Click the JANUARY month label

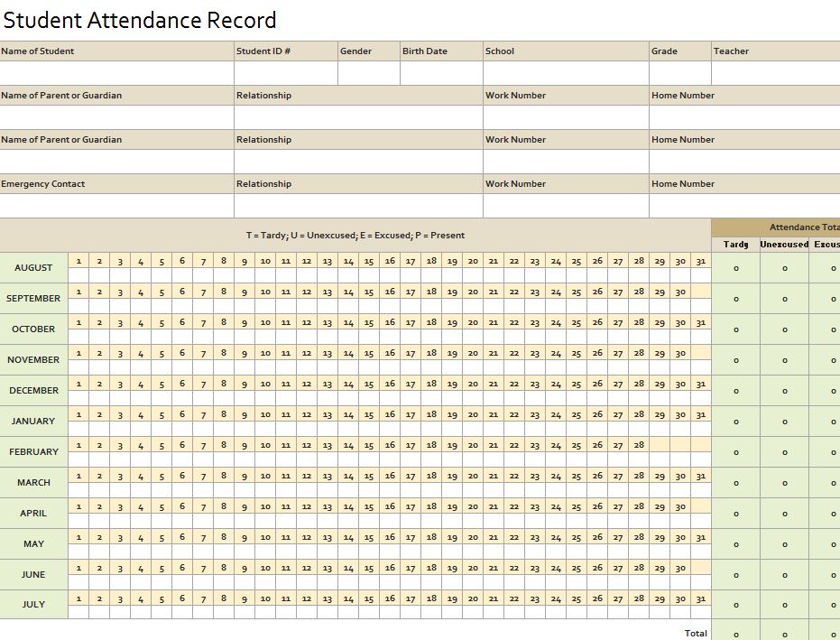click(x=33, y=421)
